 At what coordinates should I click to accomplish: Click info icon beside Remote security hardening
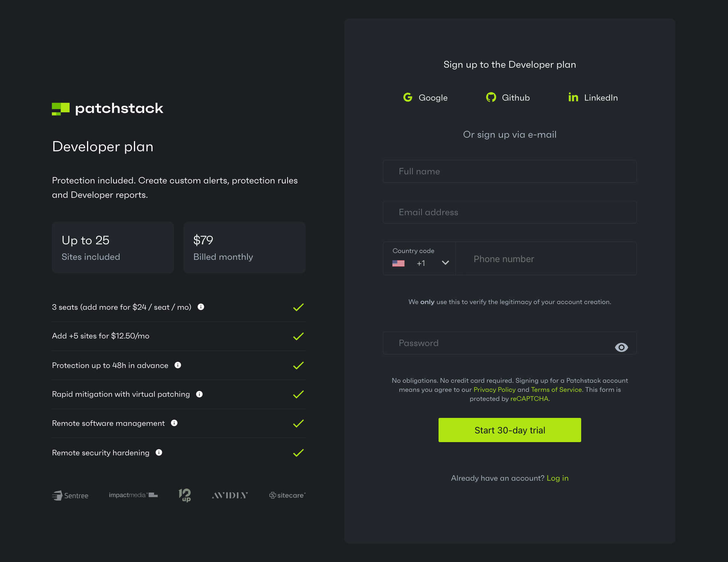[159, 452]
